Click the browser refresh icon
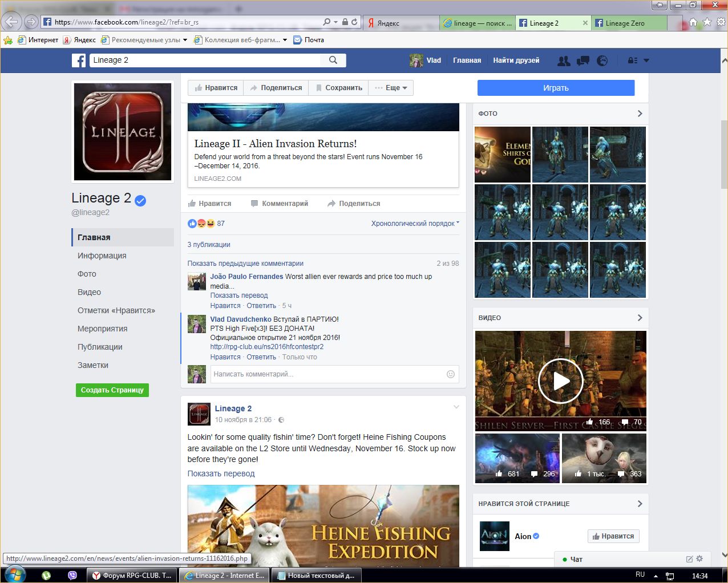 [x=354, y=22]
